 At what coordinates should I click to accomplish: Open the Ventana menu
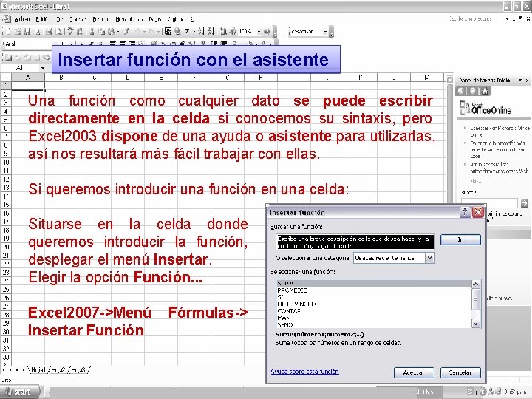tap(175, 19)
